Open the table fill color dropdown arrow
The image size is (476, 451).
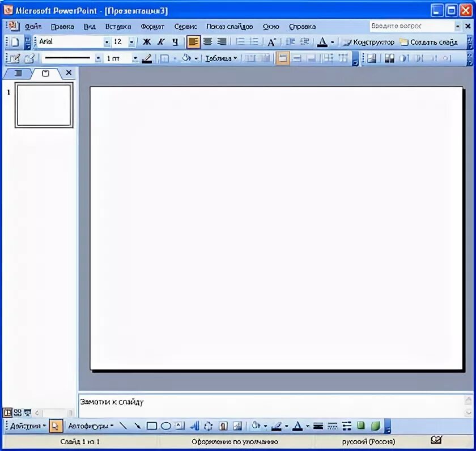pos(197,58)
